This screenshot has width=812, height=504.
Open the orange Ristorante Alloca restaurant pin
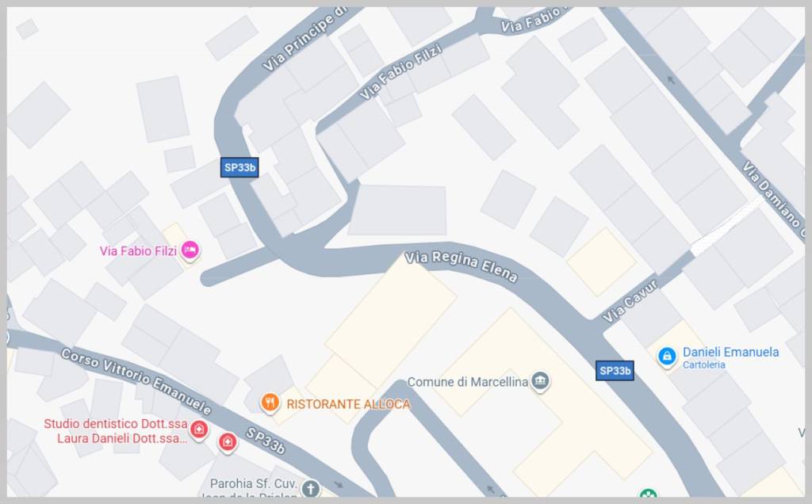pos(270,403)
